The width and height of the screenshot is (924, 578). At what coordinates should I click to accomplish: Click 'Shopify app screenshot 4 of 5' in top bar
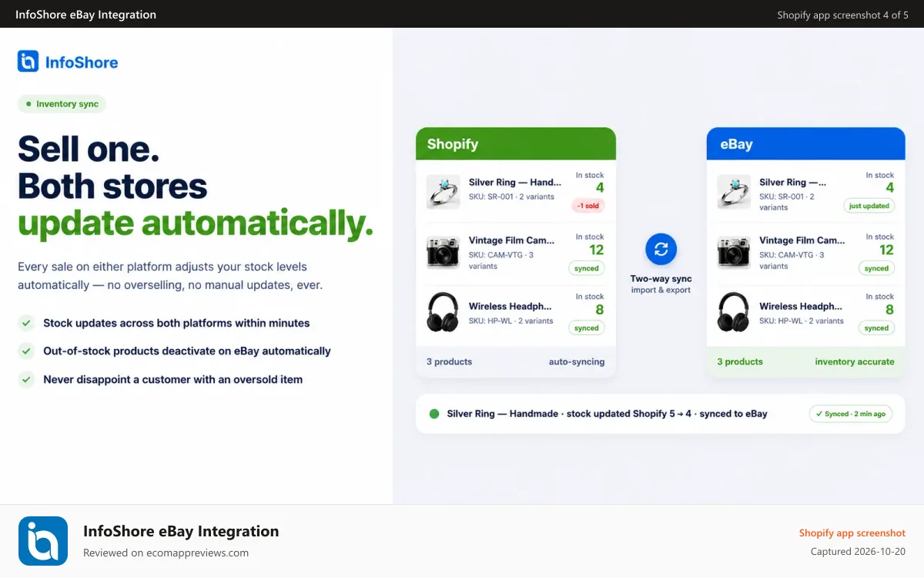point(843,15)
